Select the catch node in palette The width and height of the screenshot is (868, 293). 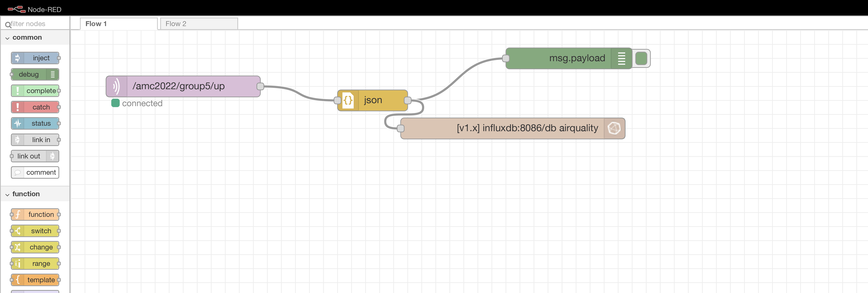35,107
